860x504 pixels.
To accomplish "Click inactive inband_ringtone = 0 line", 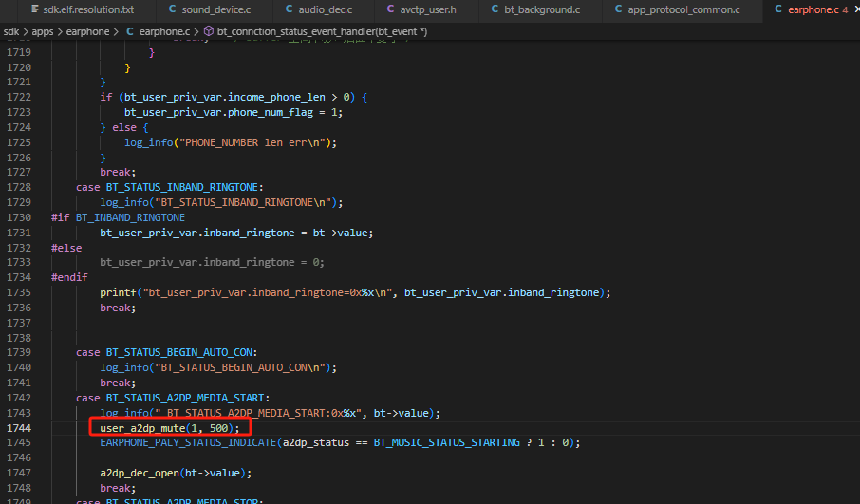I will point(213,262).
